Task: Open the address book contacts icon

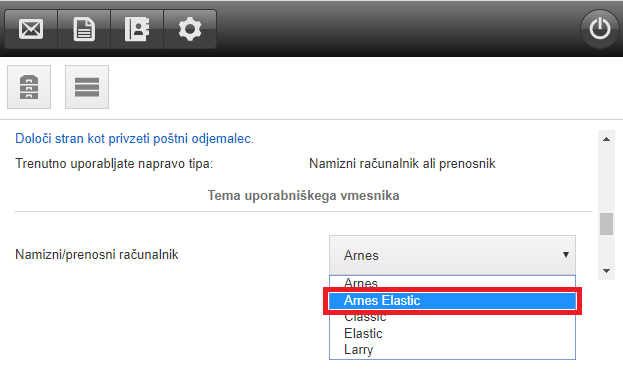Action: 137,29
